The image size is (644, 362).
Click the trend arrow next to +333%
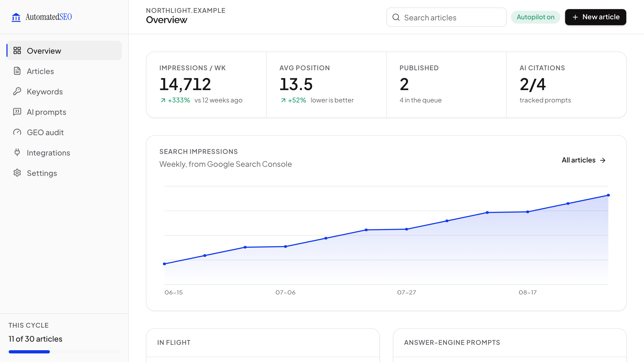point(163,100)
